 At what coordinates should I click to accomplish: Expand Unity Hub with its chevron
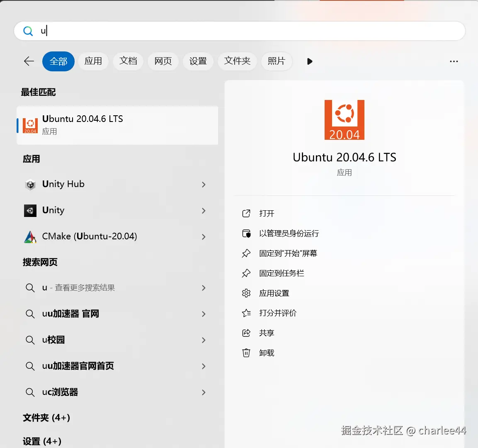point(204,184)
